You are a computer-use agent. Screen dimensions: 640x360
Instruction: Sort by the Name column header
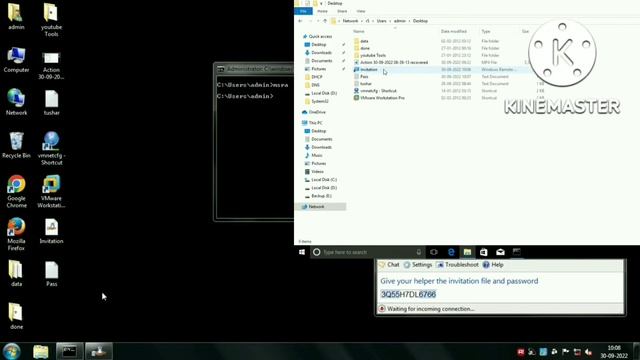click(x=359, y=31)
